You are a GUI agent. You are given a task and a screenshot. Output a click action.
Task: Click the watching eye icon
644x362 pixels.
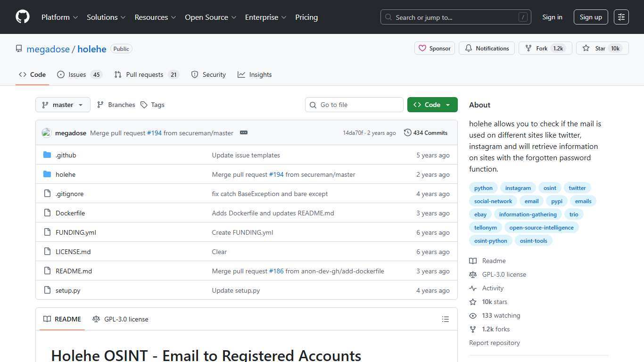(x=473, y=315)
